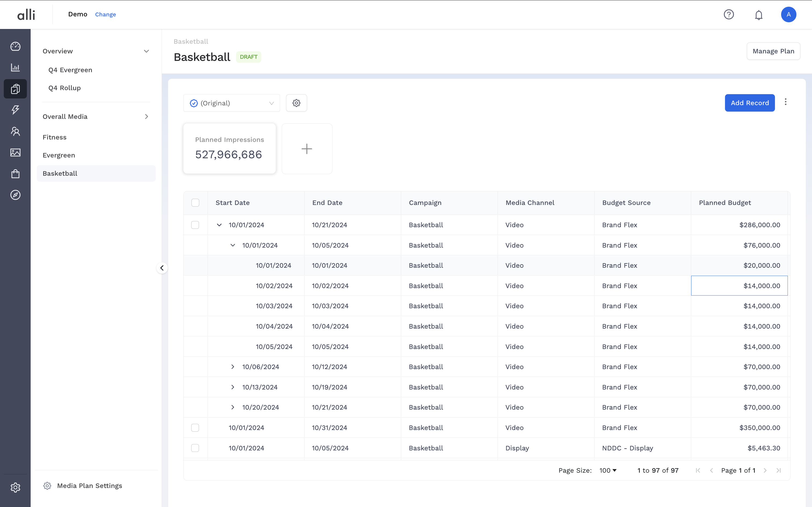Viewport: 812px width, 507px height.
Task: Check the $350,000.00 Video row checkbox
Action: tap(195, 428)
